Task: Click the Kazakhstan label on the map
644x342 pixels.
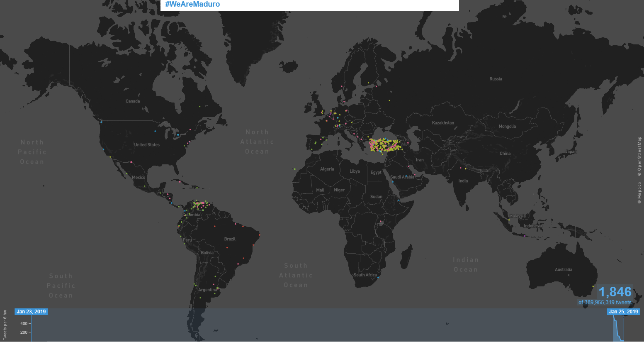Action: (x=443, y=123)
